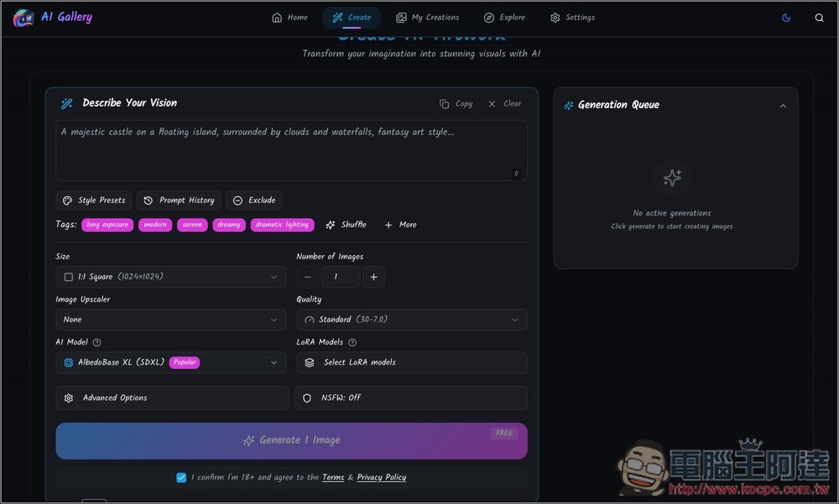The image size is (839, 504).
Task: Click the AI Model help icon
Action: coord(97,342)
